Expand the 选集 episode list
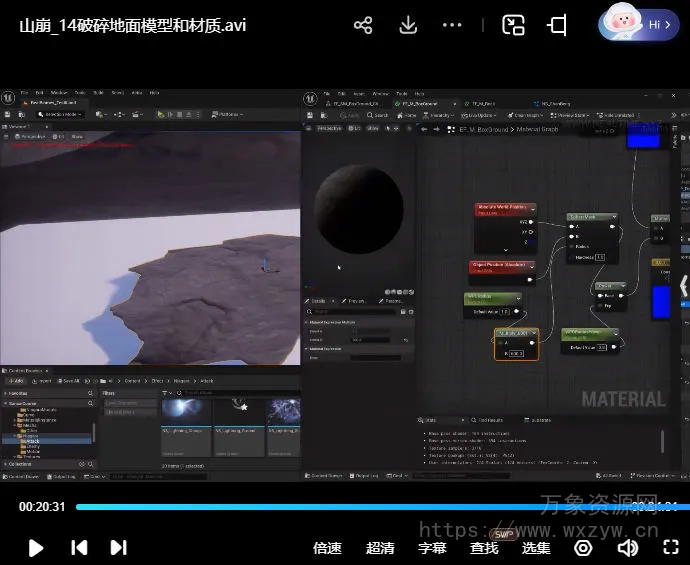Screen dimensions: 690x565 (536, 547)
